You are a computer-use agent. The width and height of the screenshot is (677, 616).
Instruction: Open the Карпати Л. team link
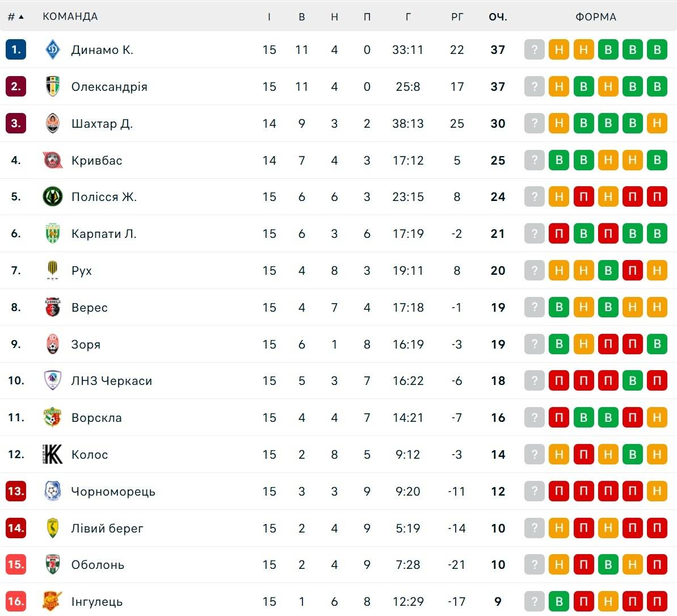[x=104, y=234]
